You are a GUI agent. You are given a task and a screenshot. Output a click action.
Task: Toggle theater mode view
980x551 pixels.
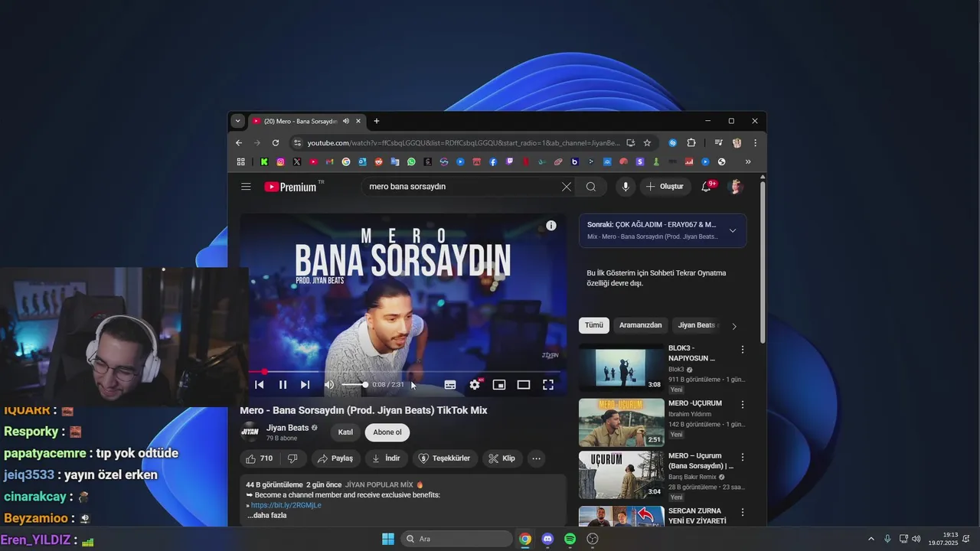pyautogui.click(x=524, y=385)
